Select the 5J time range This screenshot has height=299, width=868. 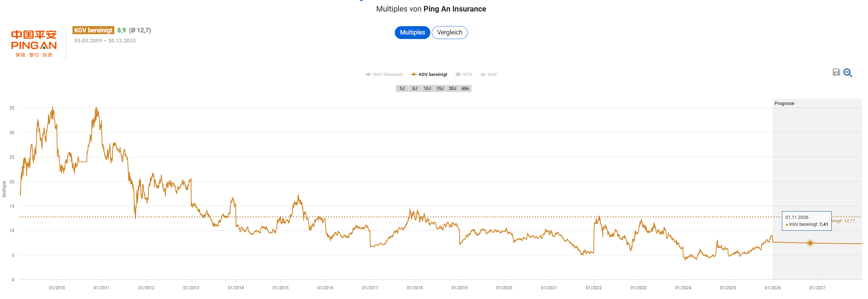[402, 89]
